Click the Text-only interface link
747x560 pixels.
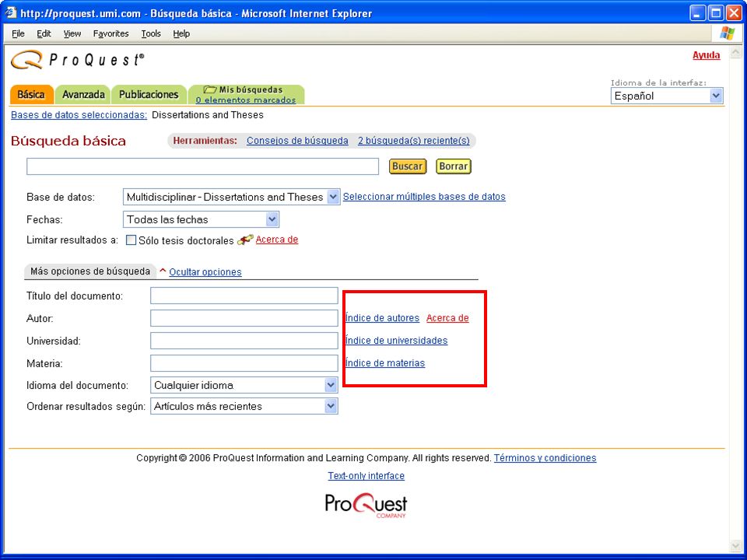point(366,476)
